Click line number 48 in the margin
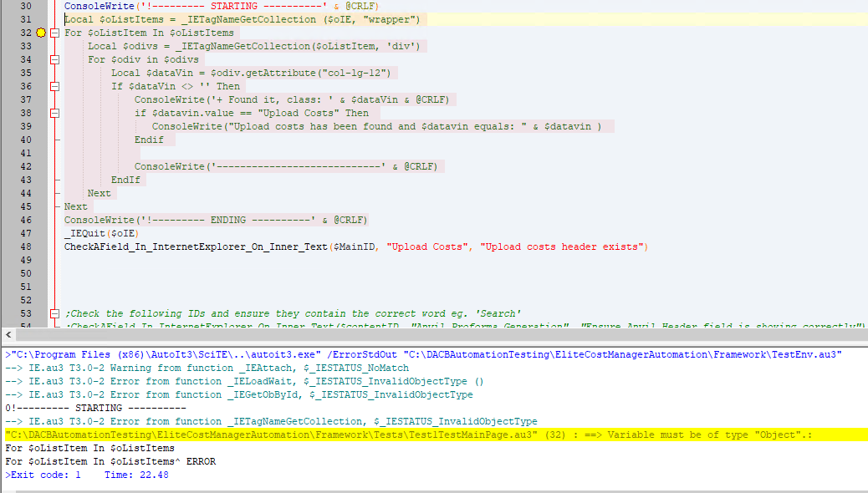 25,246
